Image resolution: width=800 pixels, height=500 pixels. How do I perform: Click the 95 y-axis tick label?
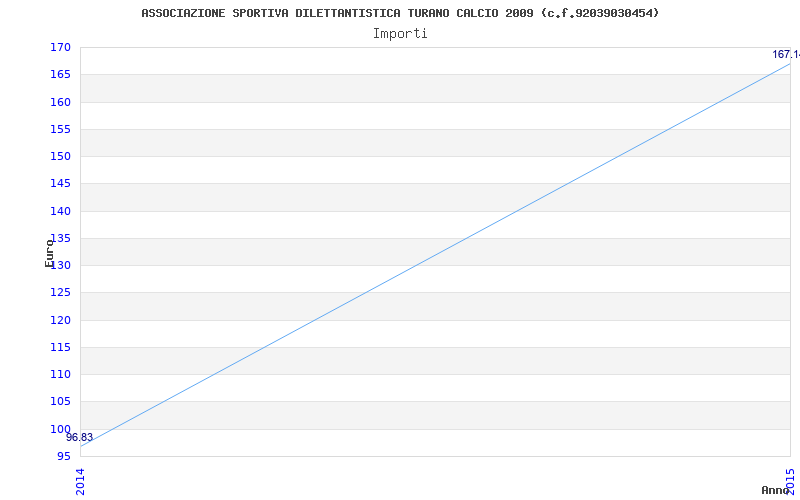(x=64, y=456)
